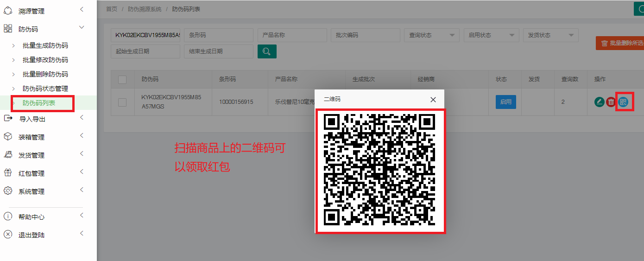This screenshot has height=261, width=644.
Task: Select 批量生成防伪码 in the sidebar
Action: pyautogui.click(x=45, y=45)
